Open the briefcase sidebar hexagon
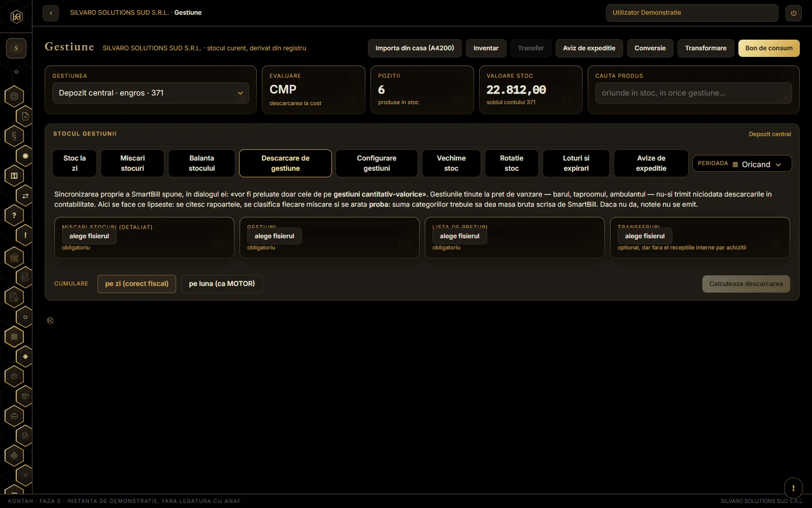This screenshot has width=812, height=508. (x=14, y=416)
